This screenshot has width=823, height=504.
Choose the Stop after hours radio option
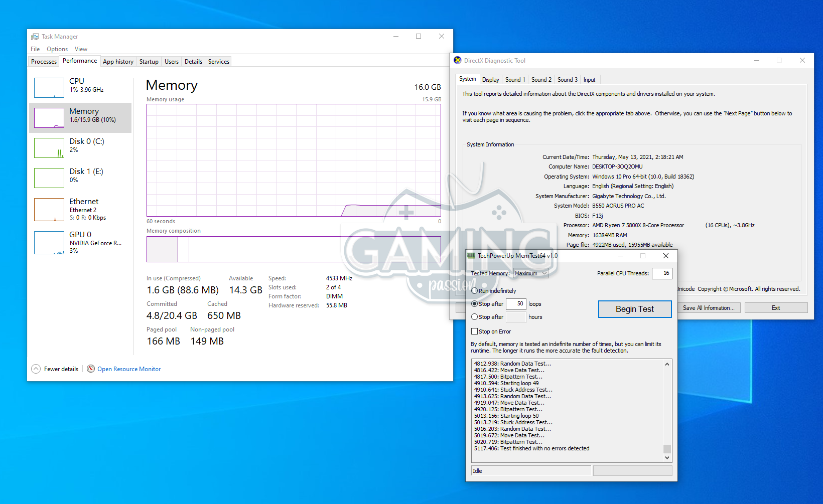474,317
